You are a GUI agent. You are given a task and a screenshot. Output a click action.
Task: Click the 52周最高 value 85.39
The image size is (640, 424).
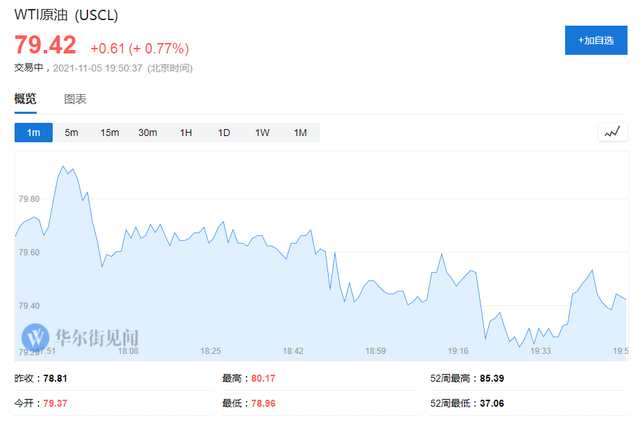pos(492,378)
